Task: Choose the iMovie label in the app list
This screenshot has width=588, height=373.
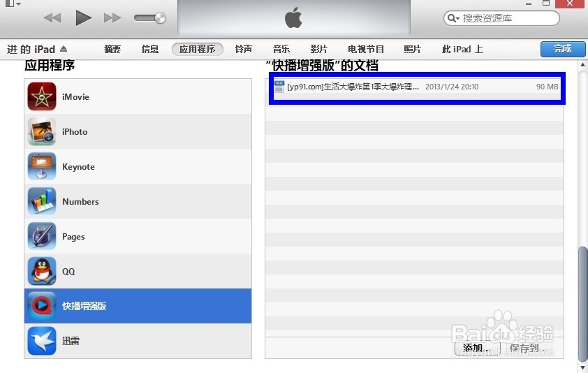Action: click(x=75, y=97)
